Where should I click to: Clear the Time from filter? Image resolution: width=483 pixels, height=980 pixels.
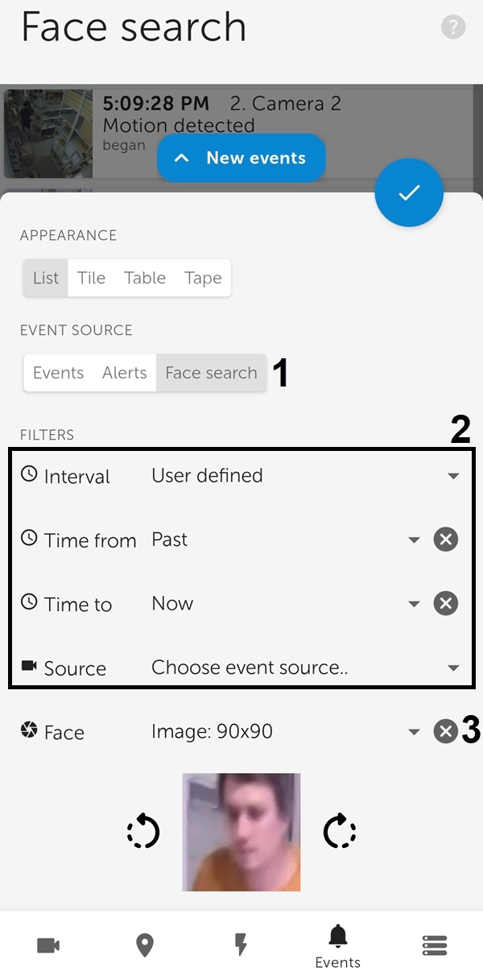[x=445, y=540]
